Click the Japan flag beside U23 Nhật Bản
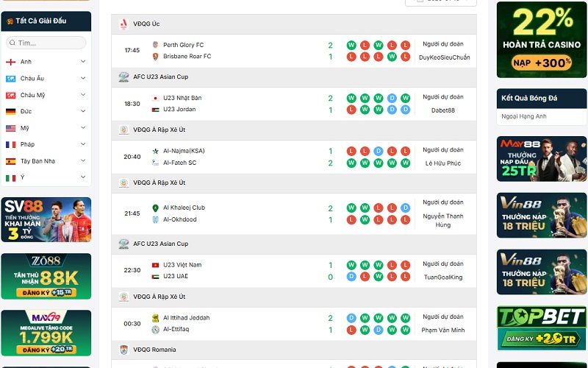 pos(155,98)
